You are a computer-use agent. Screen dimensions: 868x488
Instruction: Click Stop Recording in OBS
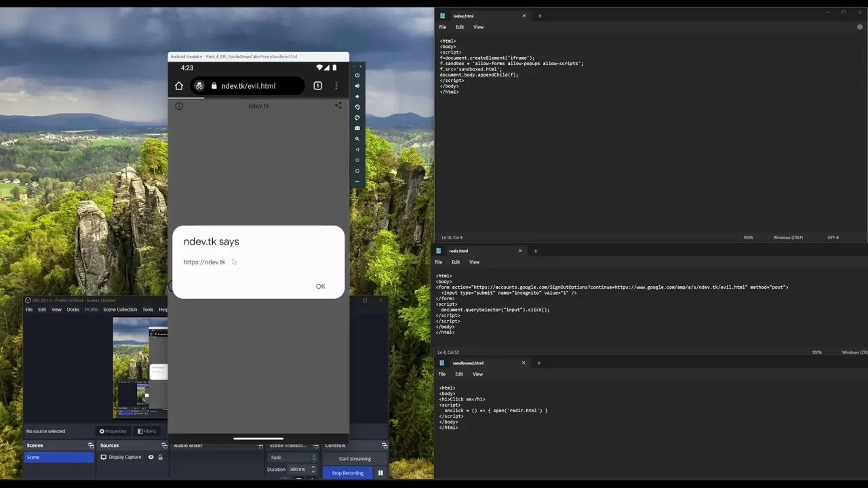tap(348, 473)
